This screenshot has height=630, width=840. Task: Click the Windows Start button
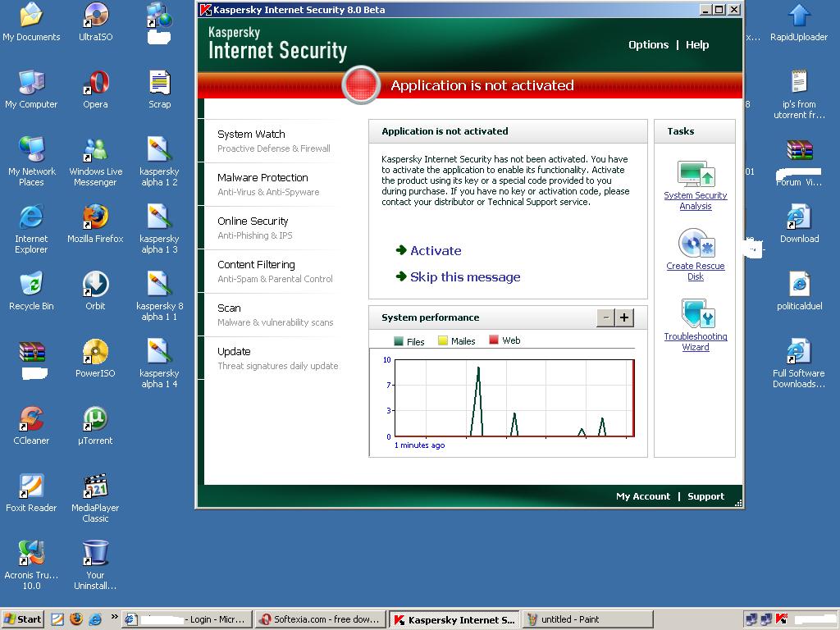pyautogui.click(x=22, y=619)
